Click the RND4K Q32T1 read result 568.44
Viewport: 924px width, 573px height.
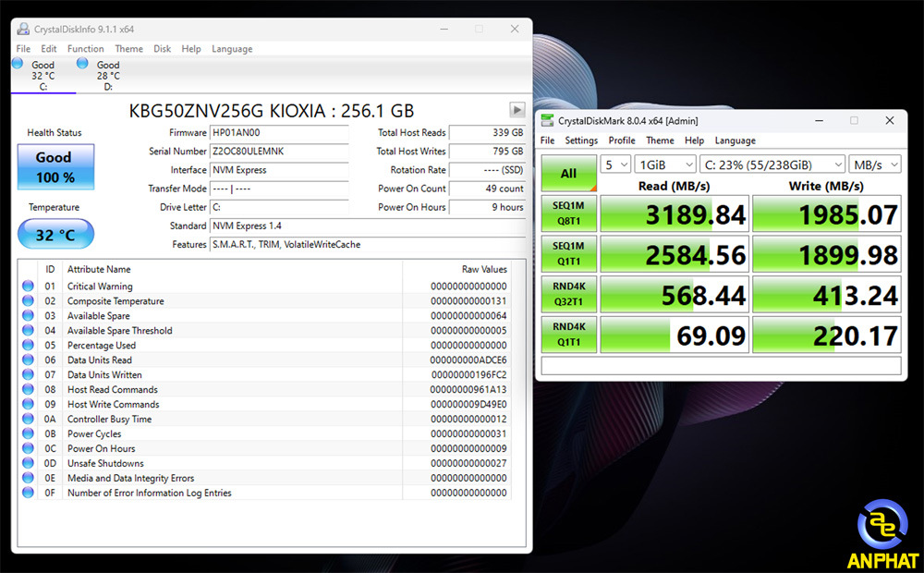pos(675,294)
